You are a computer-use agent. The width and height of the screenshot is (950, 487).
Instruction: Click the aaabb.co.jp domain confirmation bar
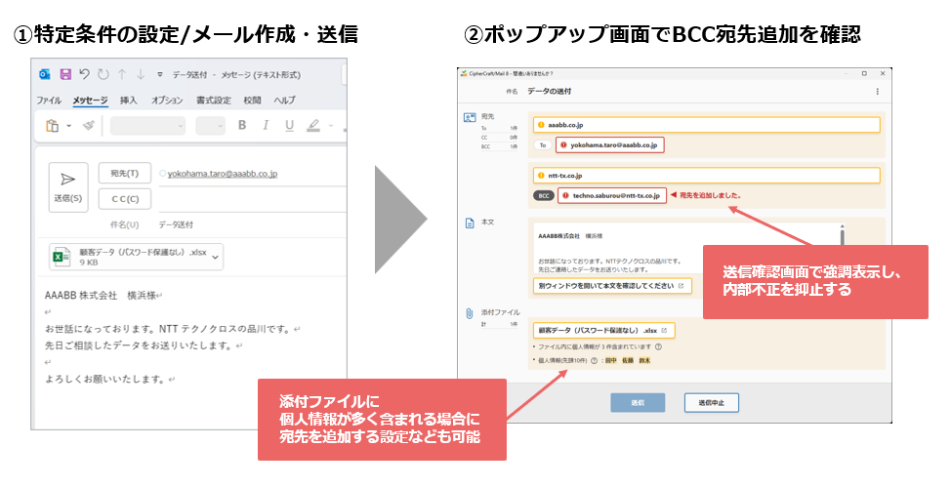point(706,125)
